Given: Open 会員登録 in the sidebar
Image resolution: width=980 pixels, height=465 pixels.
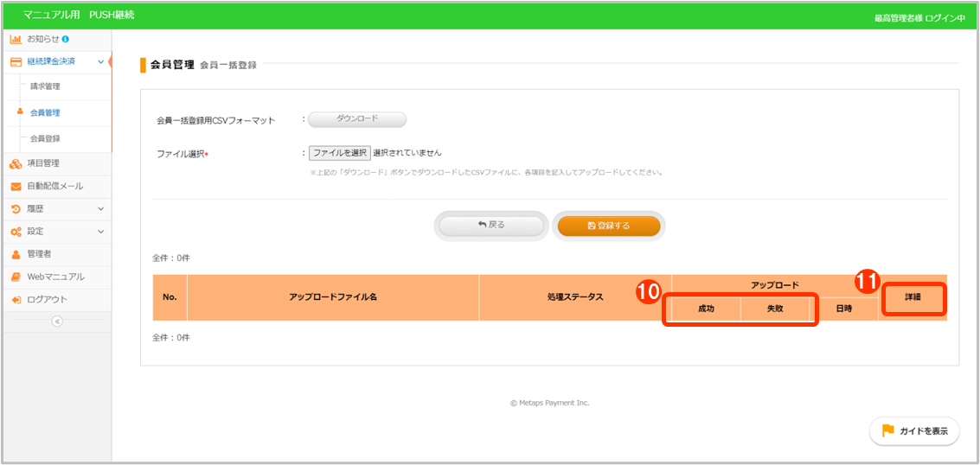Looking at the screenshot, I should click(45, 138).
